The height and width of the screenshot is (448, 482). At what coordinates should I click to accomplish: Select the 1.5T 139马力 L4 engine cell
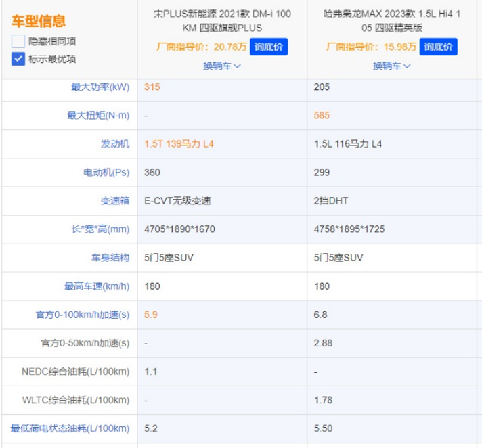[179, 143]
